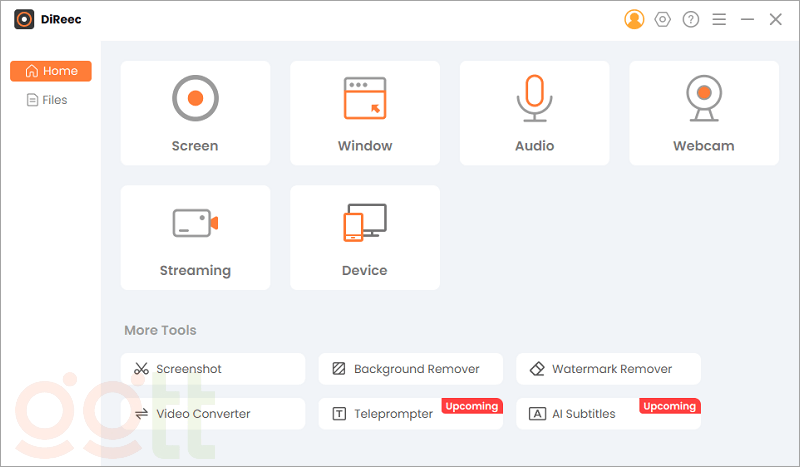
Task: Minimize the DiReec window
Action: tap(747, 19)
